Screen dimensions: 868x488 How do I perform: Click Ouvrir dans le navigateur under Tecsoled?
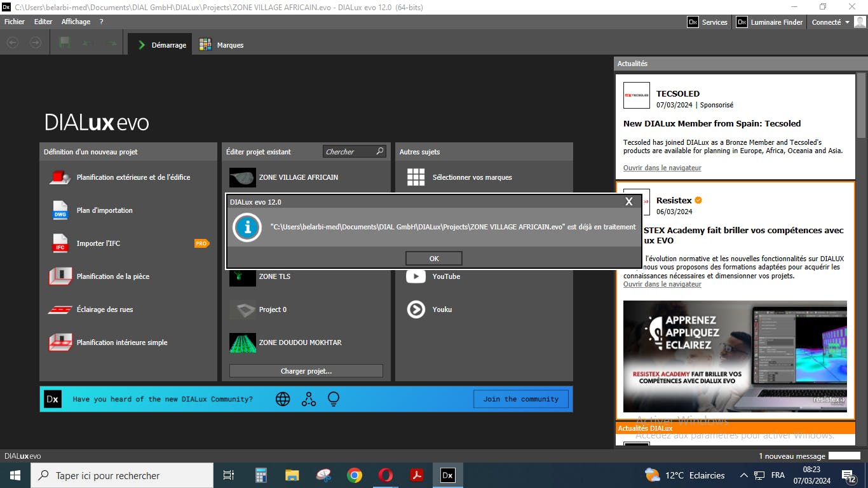(x=662, y=168)
